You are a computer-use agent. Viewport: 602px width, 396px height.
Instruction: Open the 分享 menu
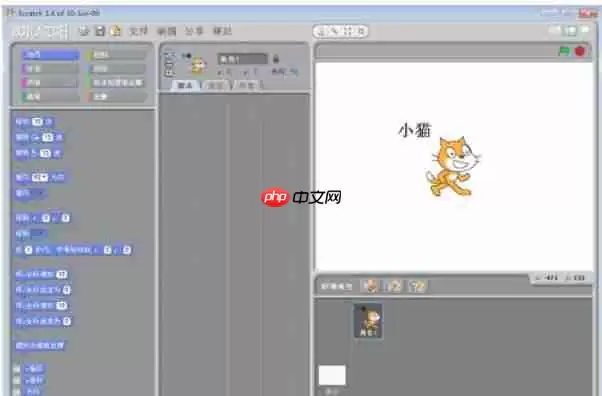pos(194,31)
